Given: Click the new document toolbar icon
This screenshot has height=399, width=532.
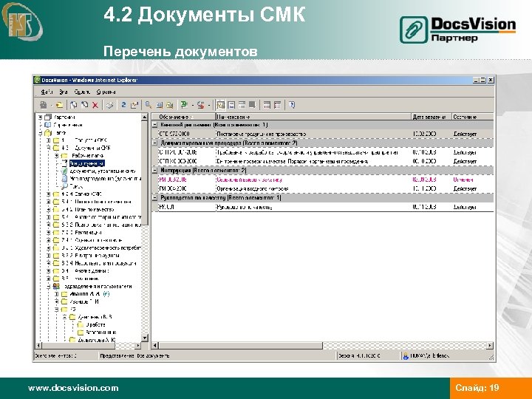Looking at the screenshot, I should [43, 105].
